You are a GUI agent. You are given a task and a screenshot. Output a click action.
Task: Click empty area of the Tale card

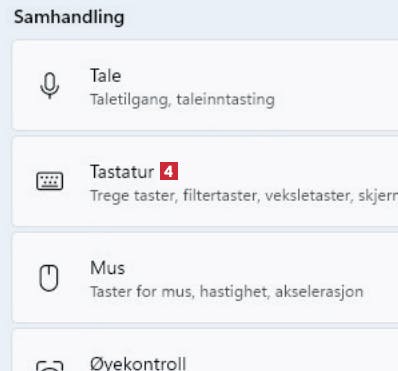coord(333,86)
